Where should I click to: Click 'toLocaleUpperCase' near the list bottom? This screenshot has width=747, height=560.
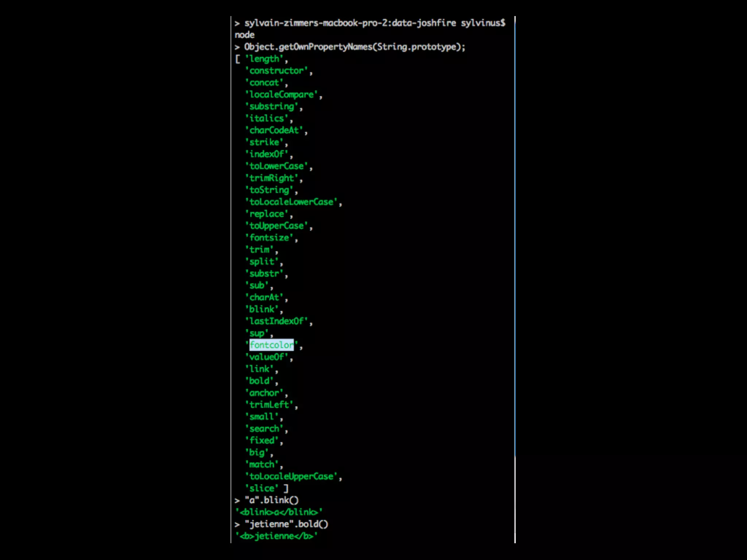pyautogui.click(x=291, y=477)
